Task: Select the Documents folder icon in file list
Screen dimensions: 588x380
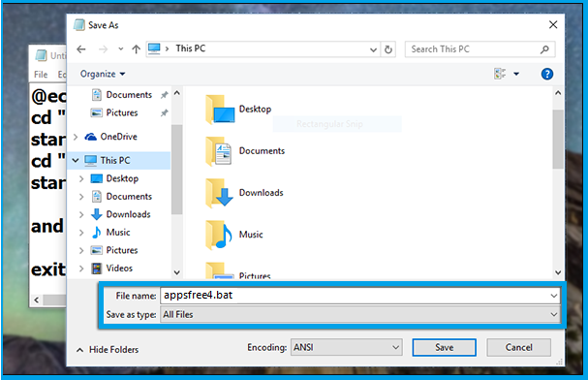Action: 219,151
